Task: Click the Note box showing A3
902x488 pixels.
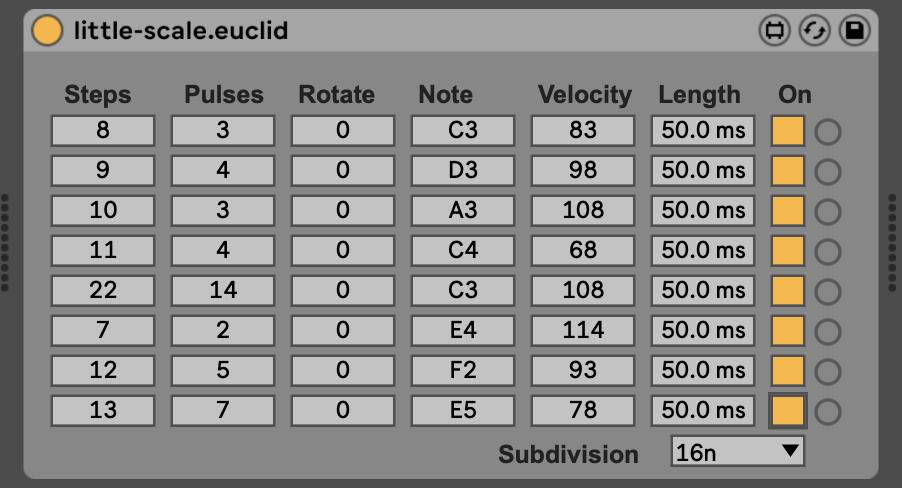Action: coord(463,211)
